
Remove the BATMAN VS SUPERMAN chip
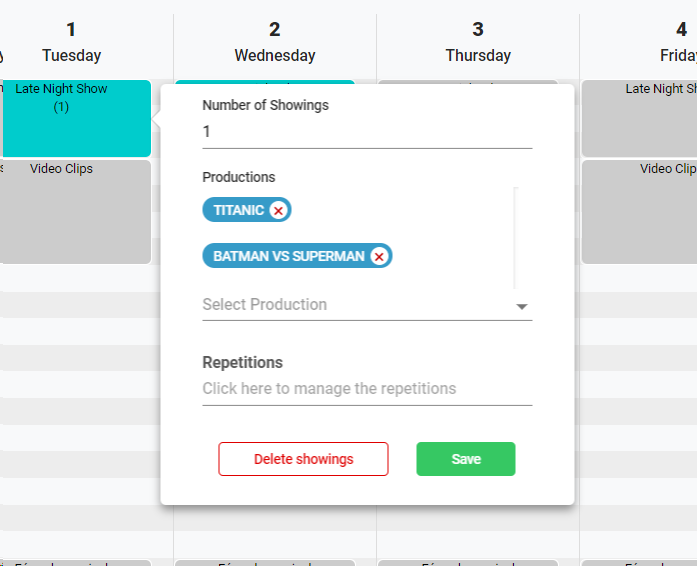click(x=379, y=256)
